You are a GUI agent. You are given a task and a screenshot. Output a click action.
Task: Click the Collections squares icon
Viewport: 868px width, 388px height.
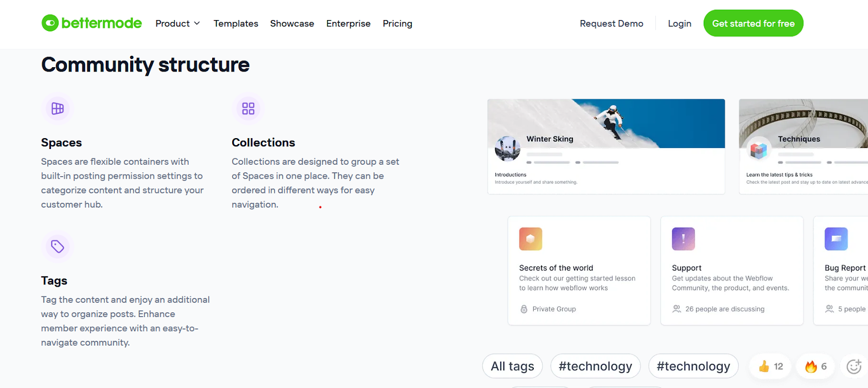tap(248, 108)
